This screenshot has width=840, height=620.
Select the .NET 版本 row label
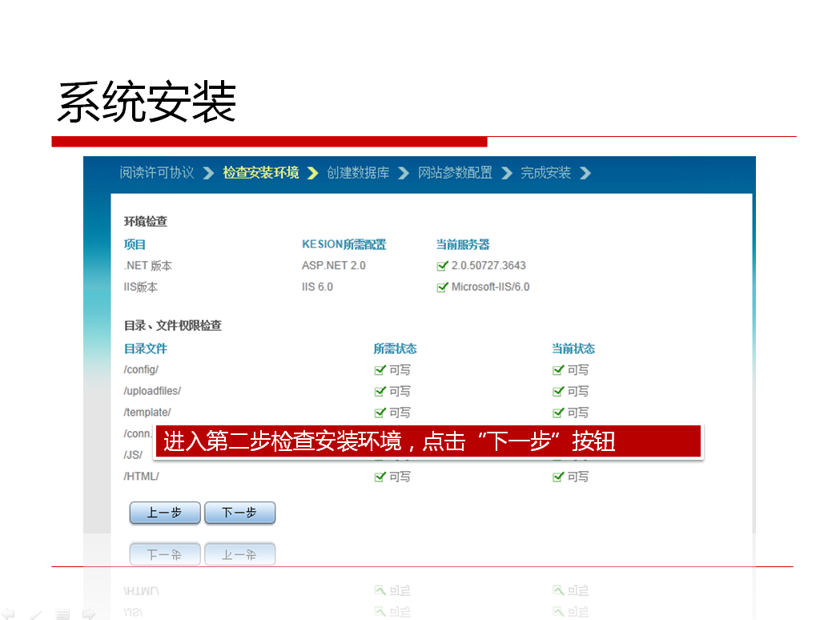(148, 266)
